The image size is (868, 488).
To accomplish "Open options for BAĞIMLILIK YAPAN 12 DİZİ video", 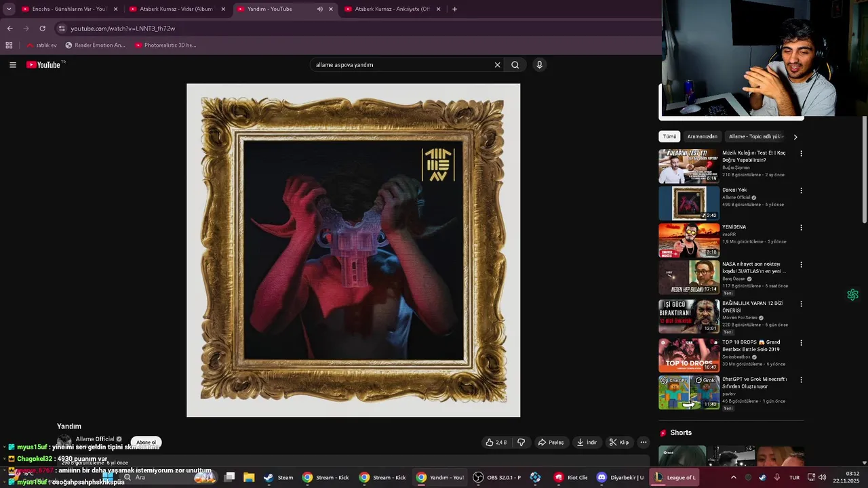I will pyautogui.click(x=801, y=304).
